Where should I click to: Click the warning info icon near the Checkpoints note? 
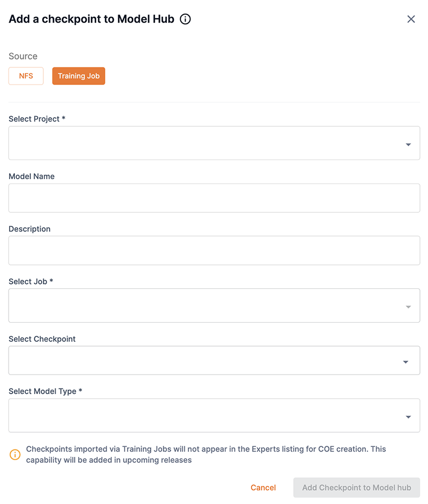click(15, 455)
